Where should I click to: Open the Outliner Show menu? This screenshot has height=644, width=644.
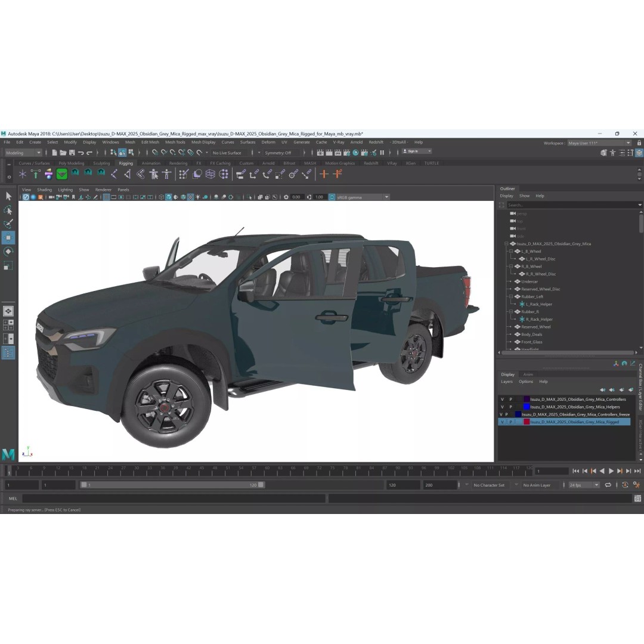[524, 196]
